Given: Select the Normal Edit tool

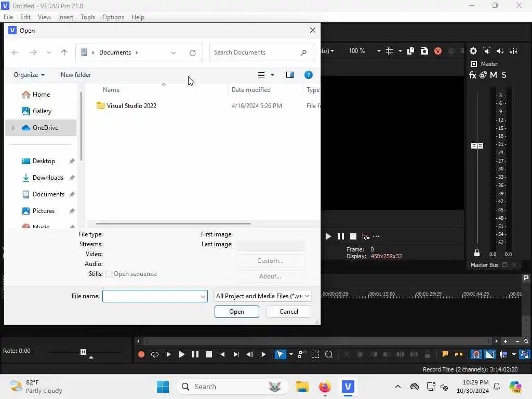Looking at the screenshot, I should tap(280, 354).
